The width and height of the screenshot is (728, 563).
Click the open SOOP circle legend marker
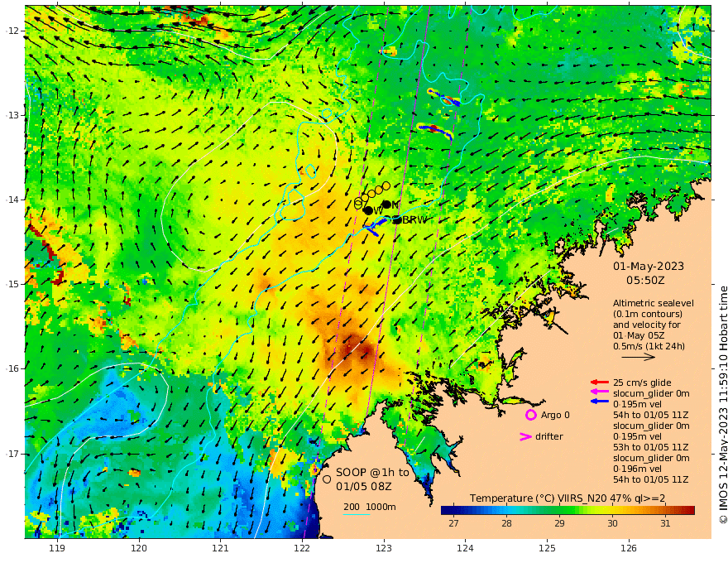pyautogui.click(x=327, y=479)
